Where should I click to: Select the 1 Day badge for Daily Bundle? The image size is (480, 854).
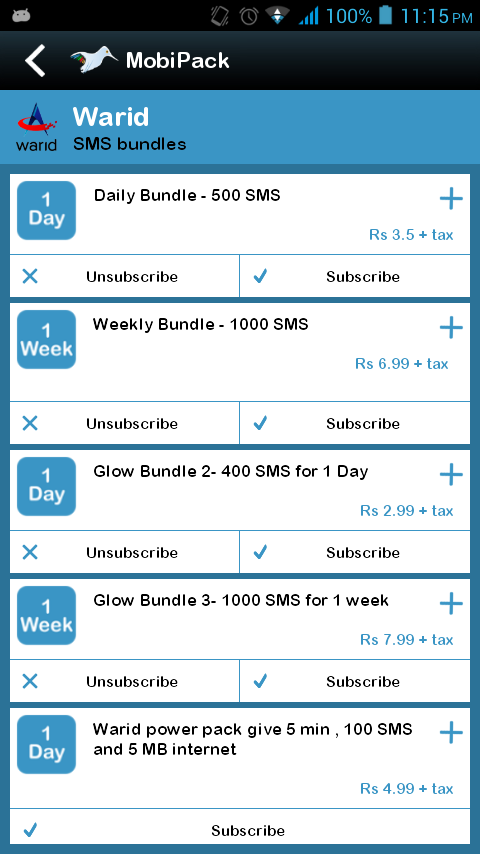tap(46, 210)
